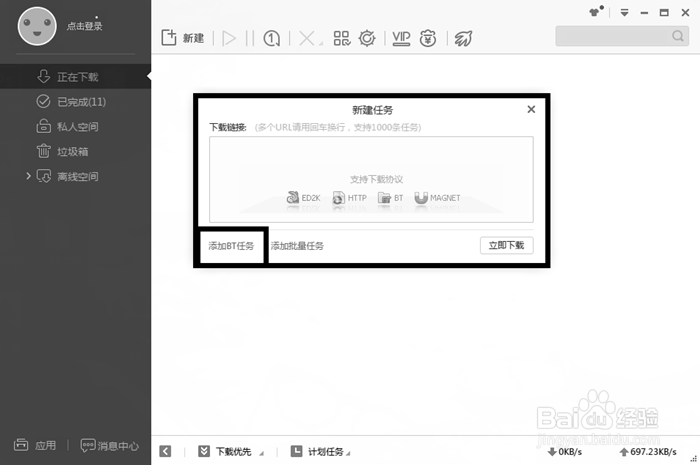Open the 计划任务 dropdown in status bar
Image resolution: width=700 pixels, height=465 pixels.
(x=320, y=451)
